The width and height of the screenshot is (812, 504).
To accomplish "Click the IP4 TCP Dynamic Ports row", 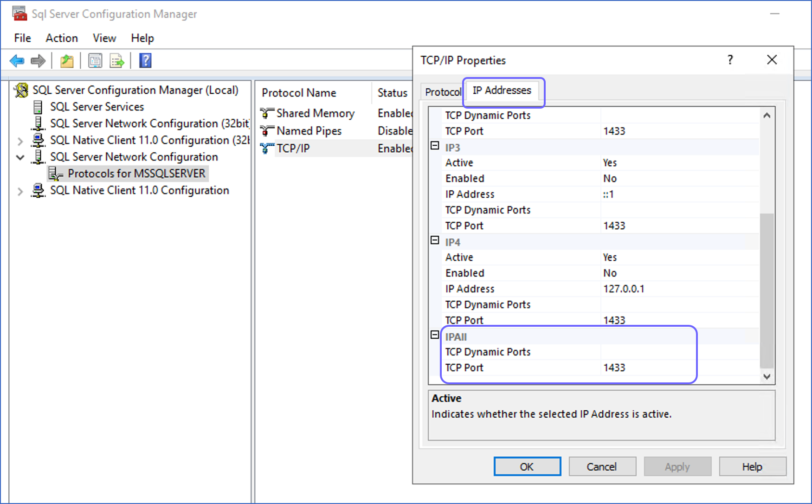I will point(601,304).
